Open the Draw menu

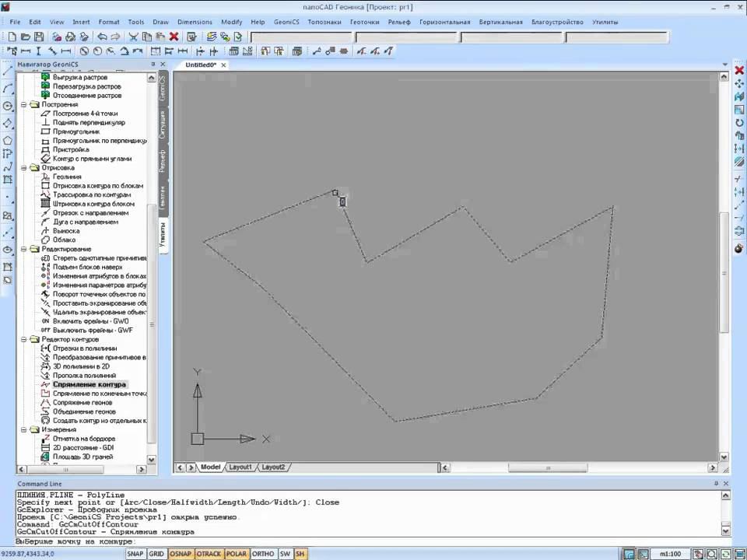point(160,22)
